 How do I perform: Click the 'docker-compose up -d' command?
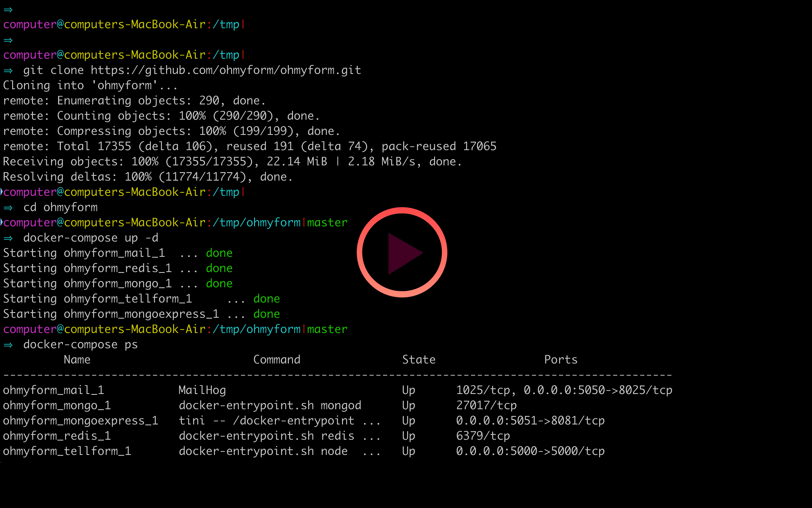91,238
